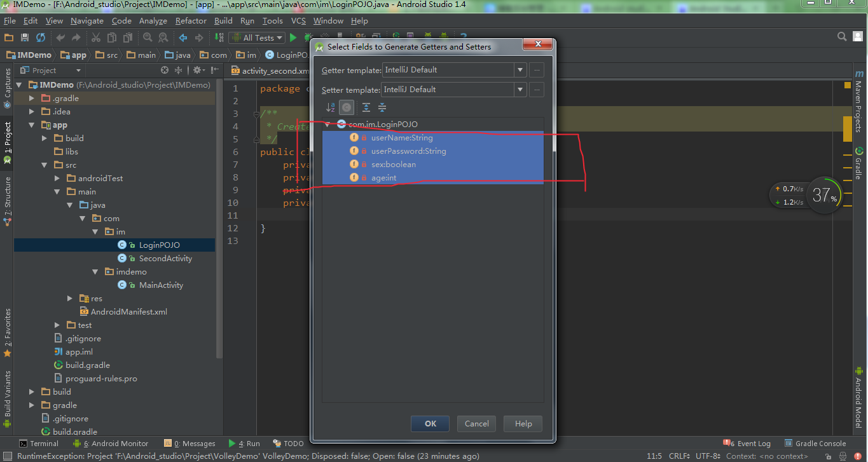Click OK in the getters setters dialog
Screen dimensions: 868x462
[431, 424]
